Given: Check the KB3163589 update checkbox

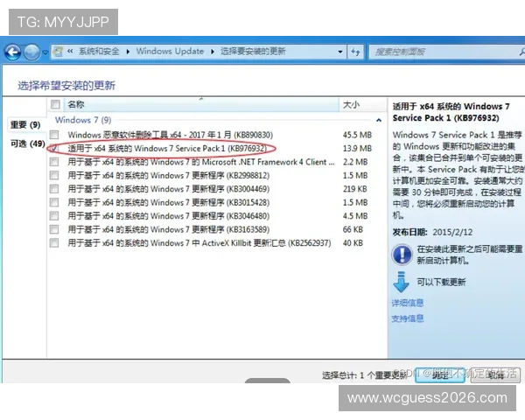Looking at the screenshot, I should coord(54,229).
